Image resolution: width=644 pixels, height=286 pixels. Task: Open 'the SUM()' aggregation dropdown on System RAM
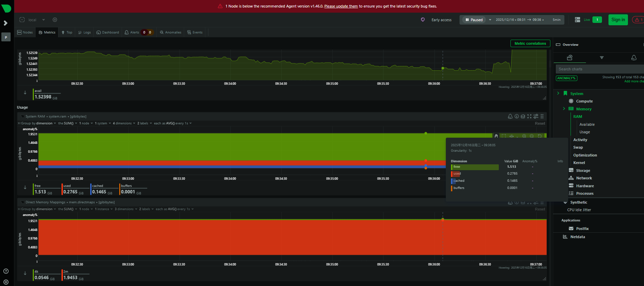coord(67,123)
